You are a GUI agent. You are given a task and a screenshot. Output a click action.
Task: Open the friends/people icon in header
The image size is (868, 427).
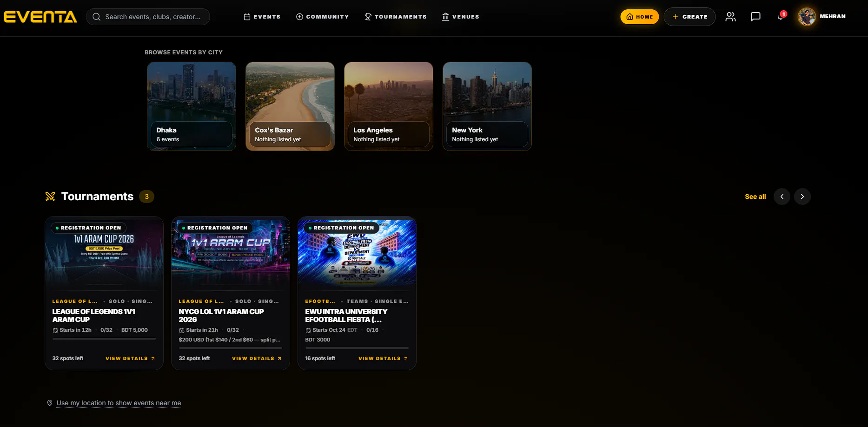[730, 17]
